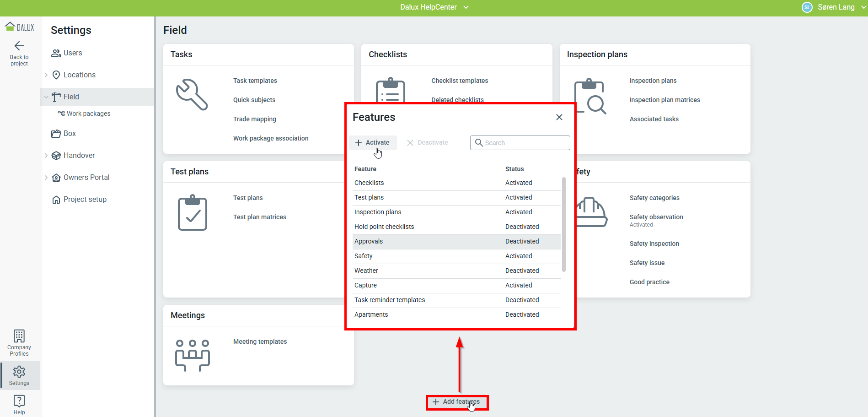The height and width of the screenshot is (417, 868).
Task: Expand the Handover section
Action: coord(46,156)
